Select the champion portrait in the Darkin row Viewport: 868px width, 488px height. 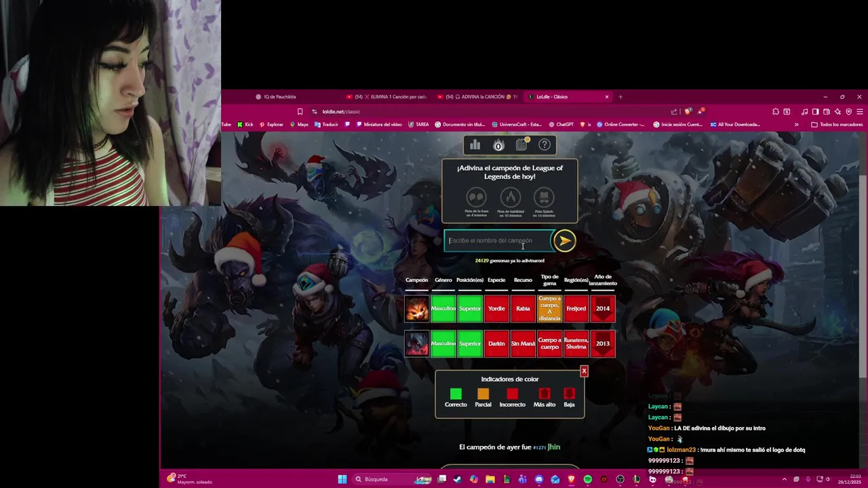[x=417, y=344]
